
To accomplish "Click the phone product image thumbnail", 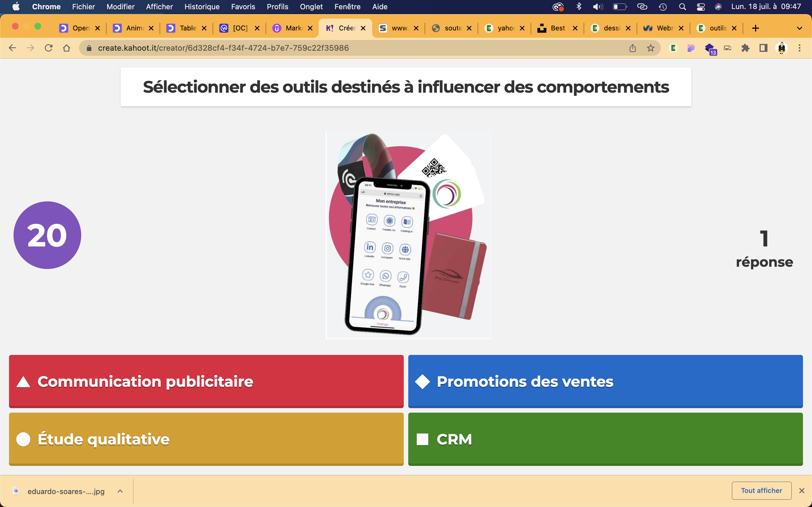I will tap(408, 235).
